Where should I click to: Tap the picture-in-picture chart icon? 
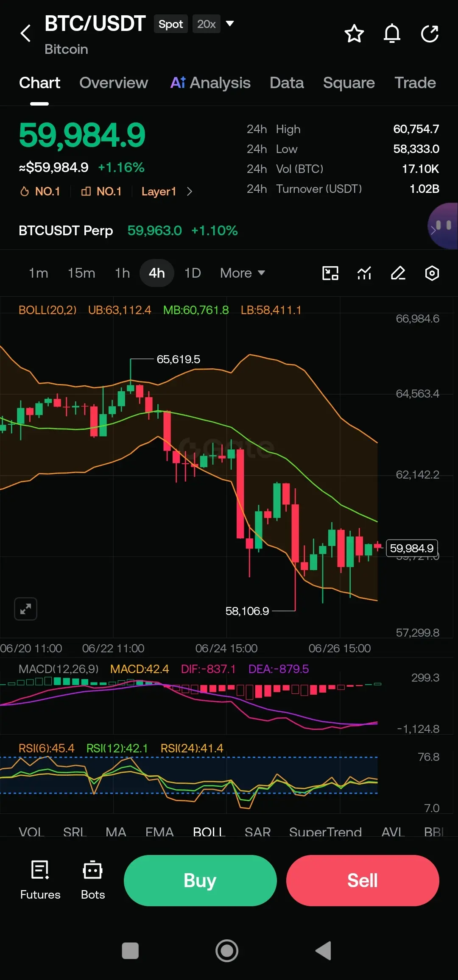click(x=330, y=273)
